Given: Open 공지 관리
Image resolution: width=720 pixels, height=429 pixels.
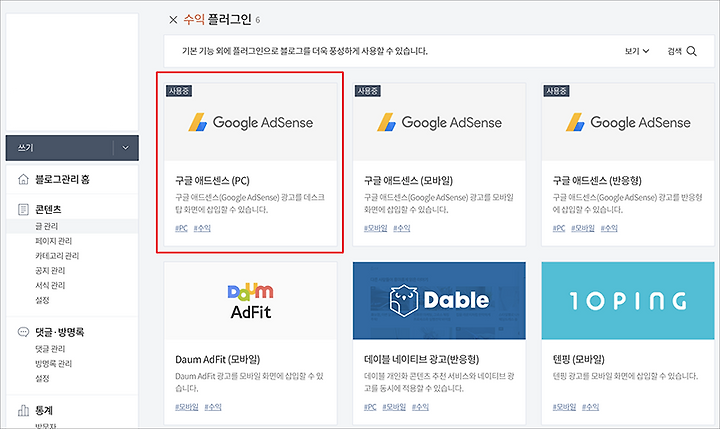Looking at the screenshot, I should click(x=50, y=271).
